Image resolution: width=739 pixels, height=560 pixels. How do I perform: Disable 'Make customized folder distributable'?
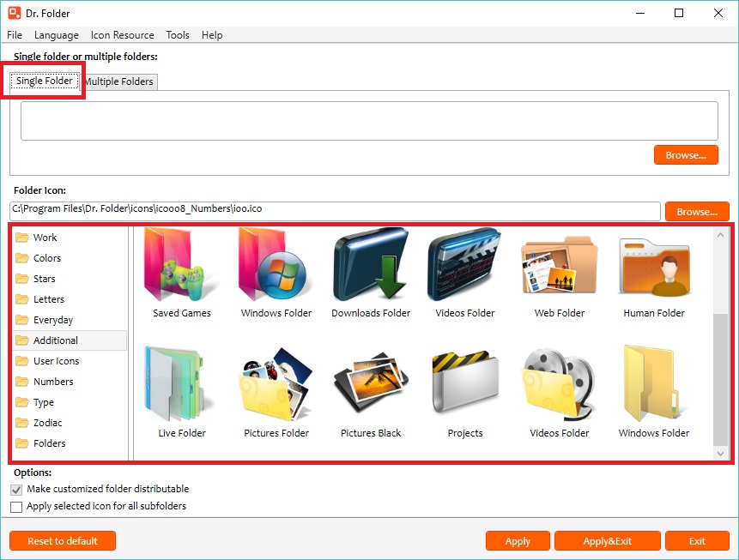tap(16, 490)
